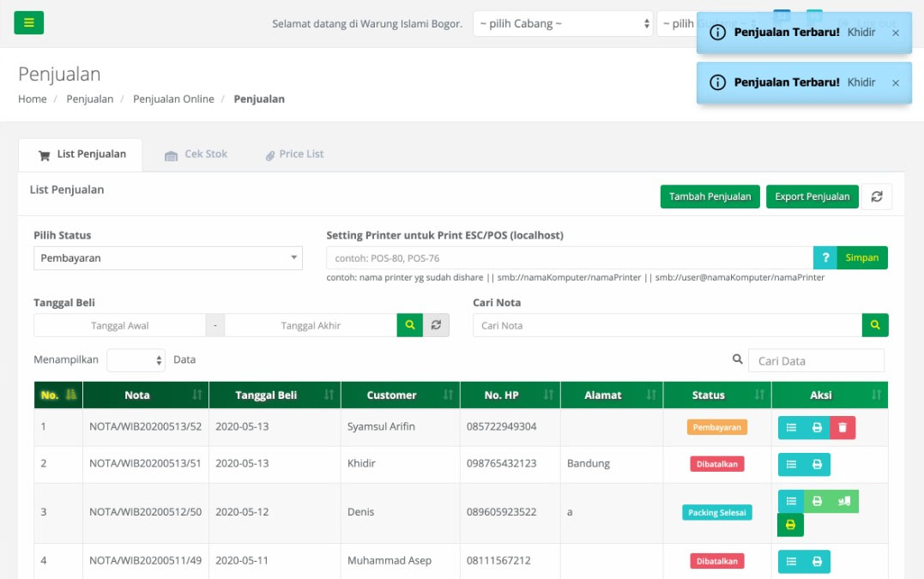
Task: Click the yellow printer icon in Denis row
Action: click(x=790, y=524)
